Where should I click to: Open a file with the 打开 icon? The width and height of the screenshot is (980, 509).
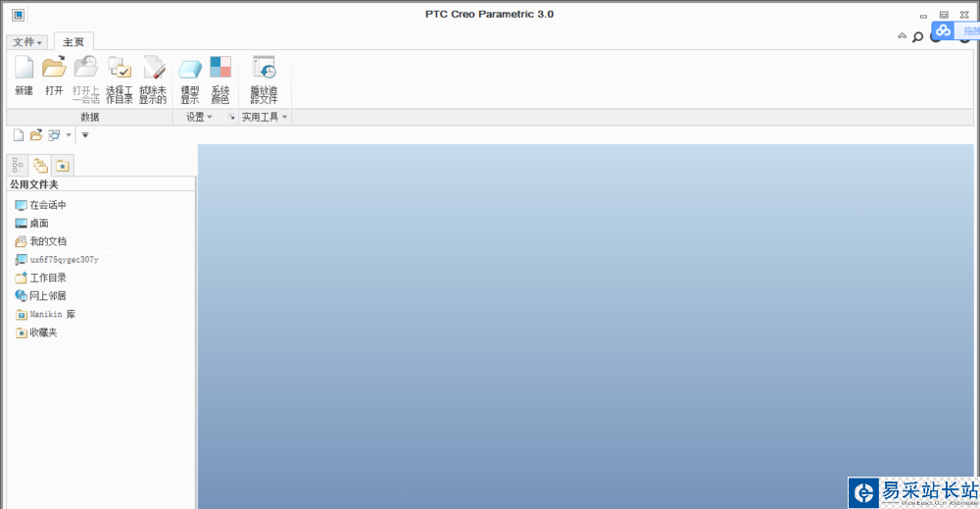click(x=54, y=76)
